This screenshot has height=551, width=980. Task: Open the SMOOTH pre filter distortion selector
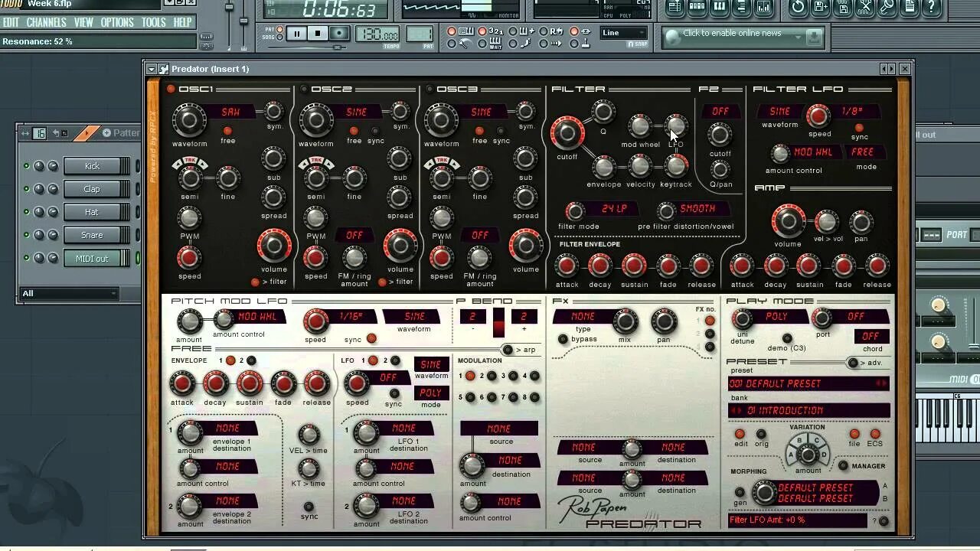[x=697, y=209]
